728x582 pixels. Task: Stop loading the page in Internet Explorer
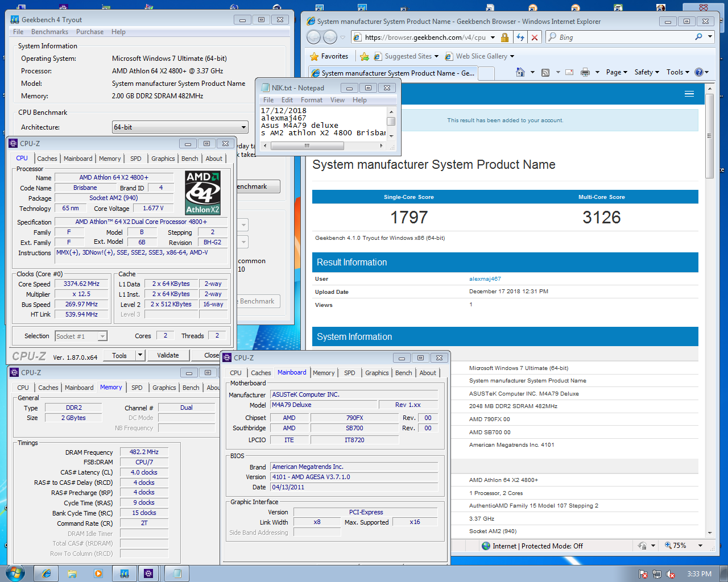[534, 38]
